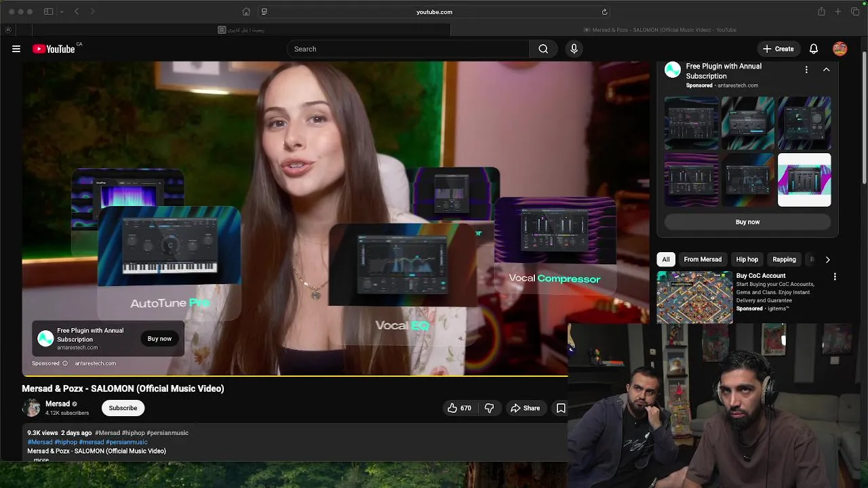The width and height of the screenshot is (868, 488).
Task: Go to the YouTube home logo
Action: point(54,49)
